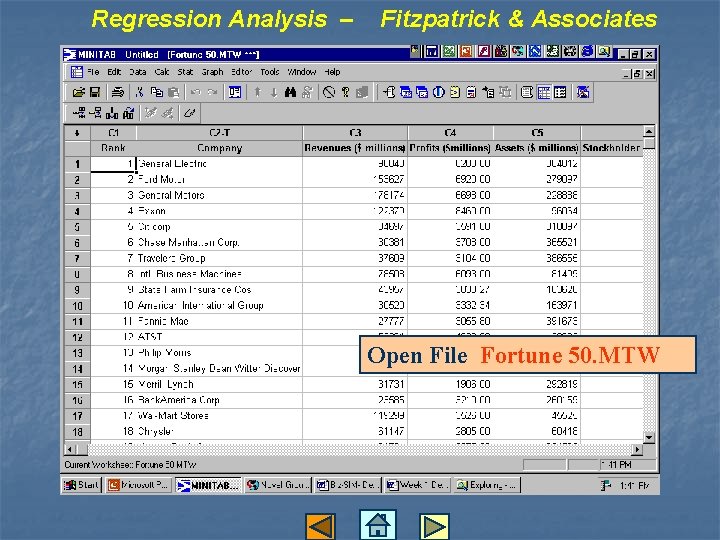Open the Data menu
Viewport: 720px width, 540px height.
tap(138, 72)
